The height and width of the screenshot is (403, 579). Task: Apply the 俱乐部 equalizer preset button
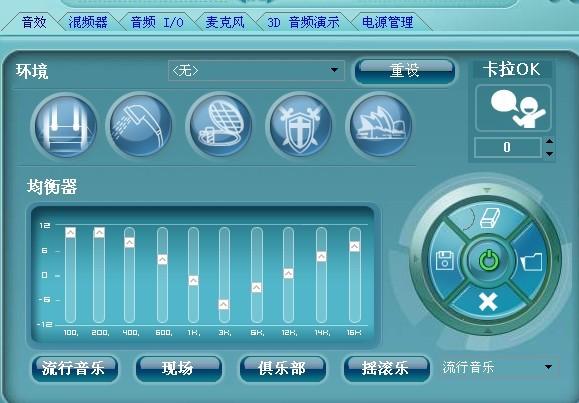(x=282, y=368)
